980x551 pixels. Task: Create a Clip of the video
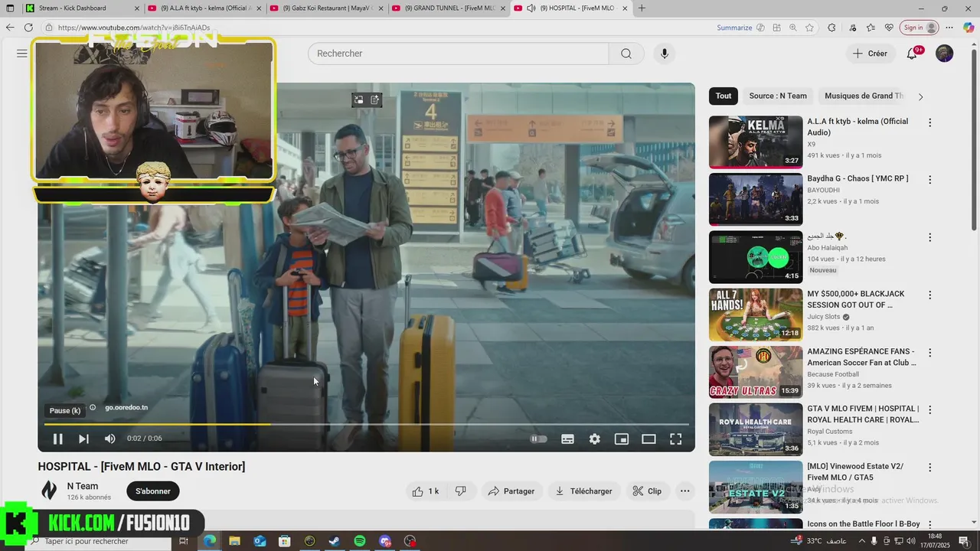coord(647,491)
